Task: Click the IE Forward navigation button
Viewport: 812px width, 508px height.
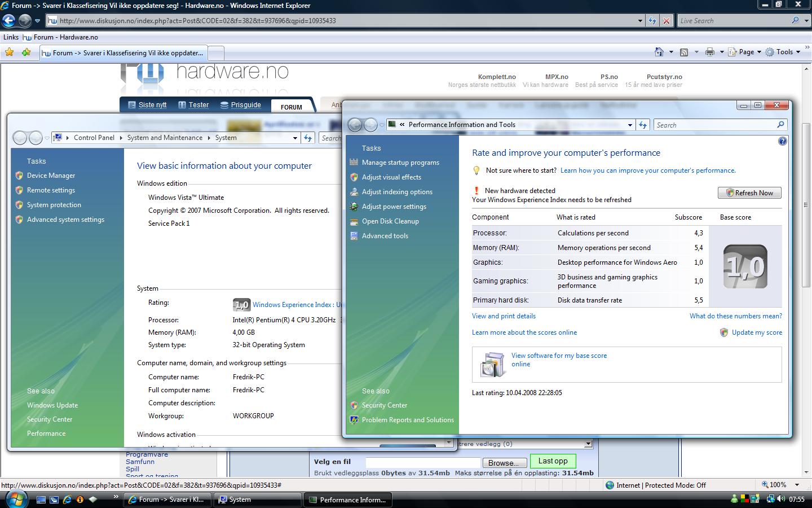Action: coord(25,21)
